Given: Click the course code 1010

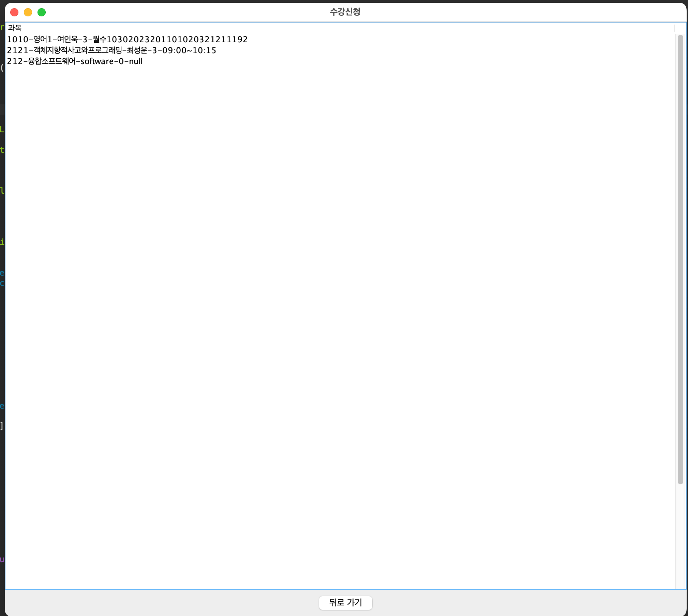Looking at the screenshot, I should pyautogui.click(x=17, y=39).
